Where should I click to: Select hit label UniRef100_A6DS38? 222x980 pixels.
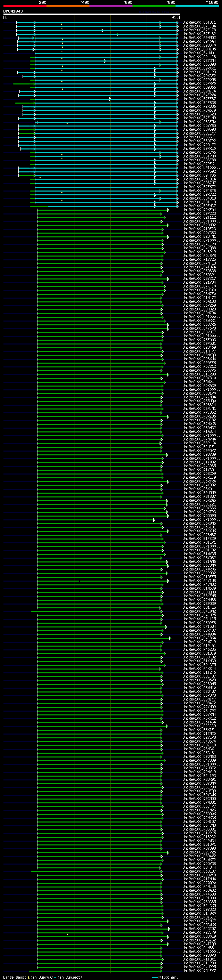click(x=199, y=271)
